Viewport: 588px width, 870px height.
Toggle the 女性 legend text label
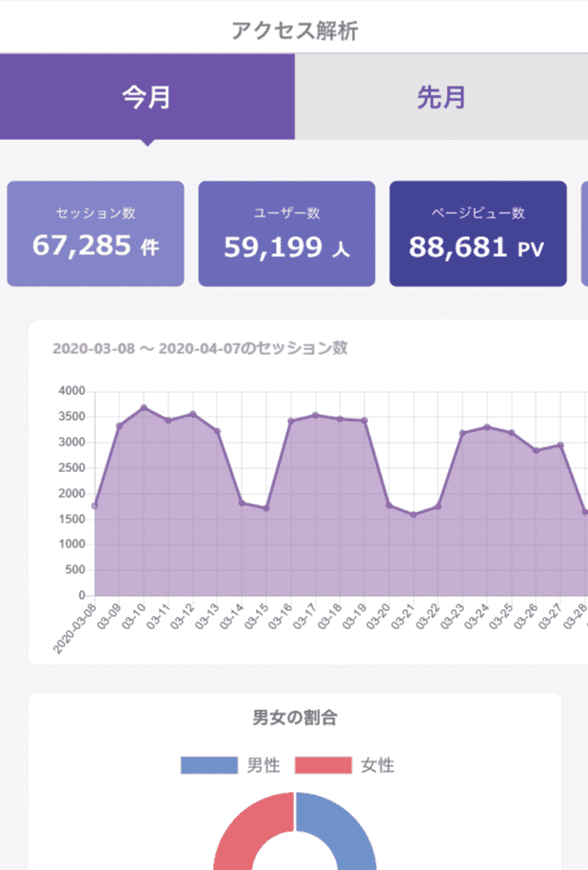pos(378,765)
